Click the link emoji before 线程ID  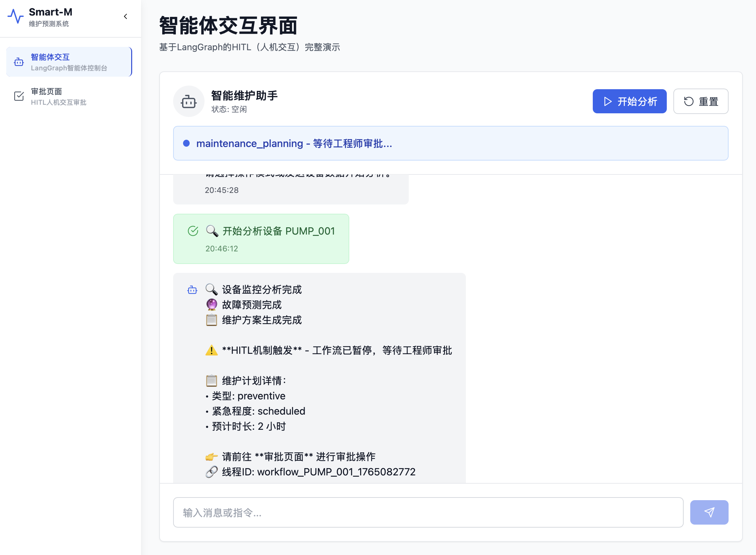pos(212,472)
